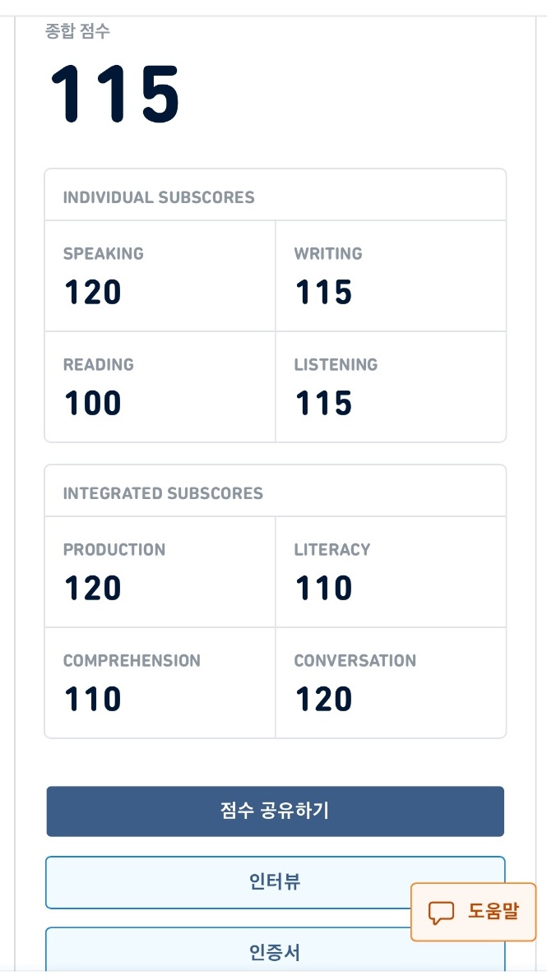
Task: Click the Literacy score value 110
Action: tap(323, 588)
